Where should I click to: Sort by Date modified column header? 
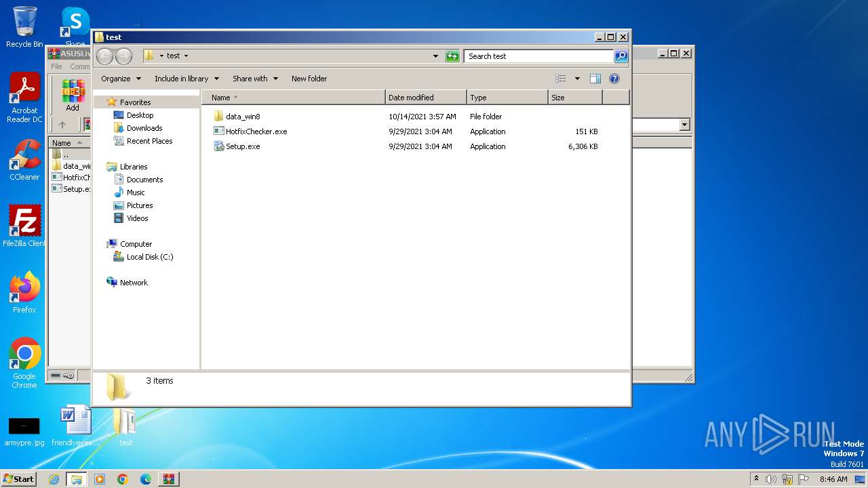coord(426,98)
